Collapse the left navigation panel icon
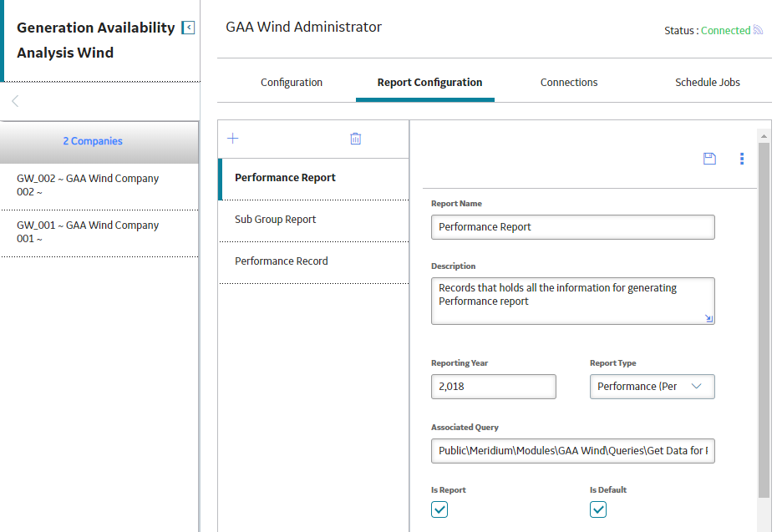The height and width of the screenshot is (532, 777). point(188,28)
